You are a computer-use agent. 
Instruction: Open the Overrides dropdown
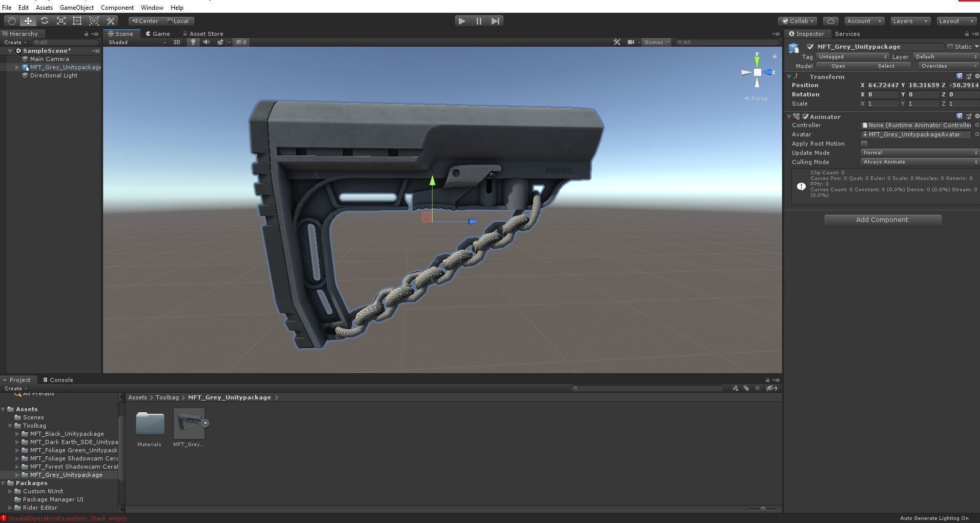948,66
